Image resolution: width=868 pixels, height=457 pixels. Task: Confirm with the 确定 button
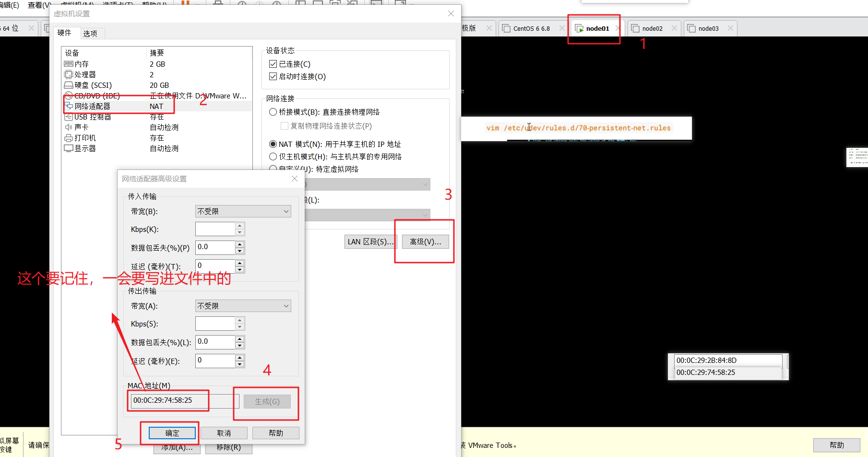pyautogui.click(x=172, y=433)
